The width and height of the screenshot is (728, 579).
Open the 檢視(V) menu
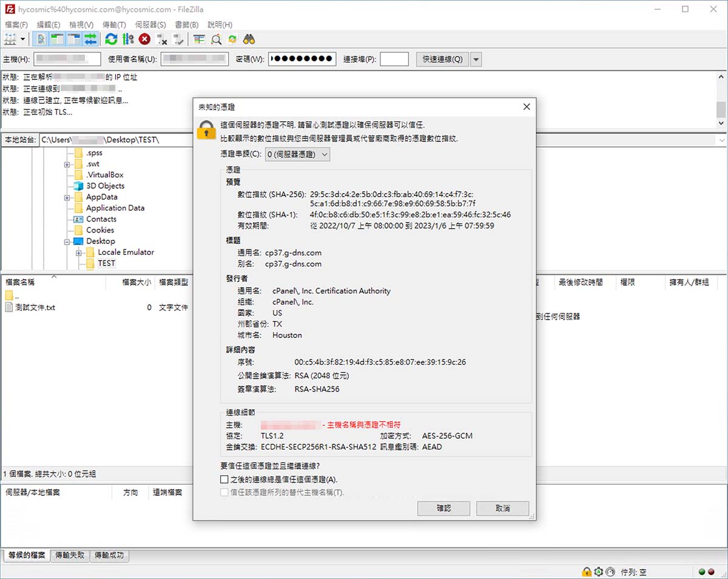(81, 25)
